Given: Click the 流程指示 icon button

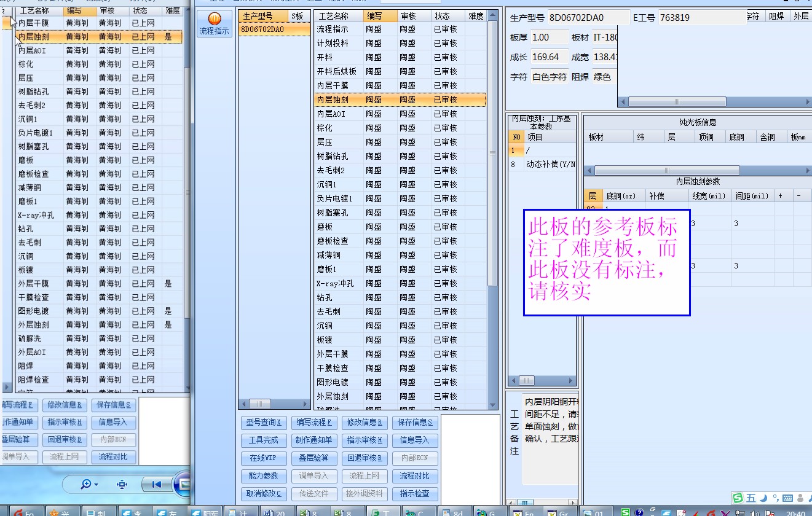Looking at the screenshot, I should pos(215,24).
